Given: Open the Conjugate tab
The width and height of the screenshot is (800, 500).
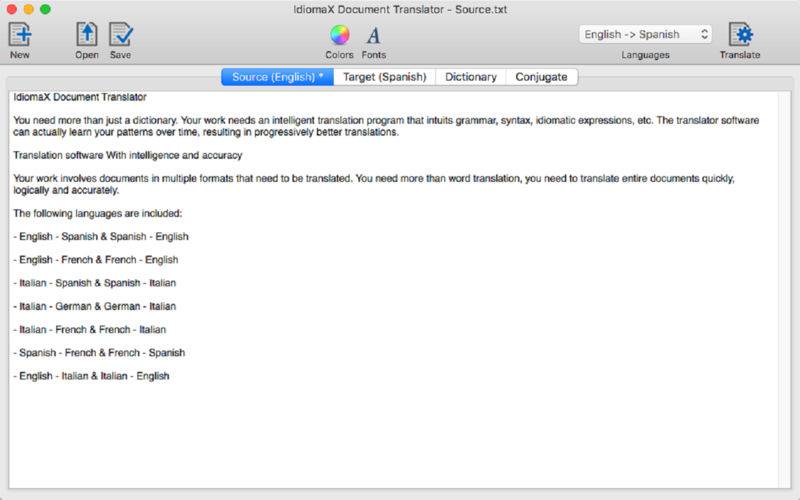Looking at the screenshot, I should click(541, 77).
